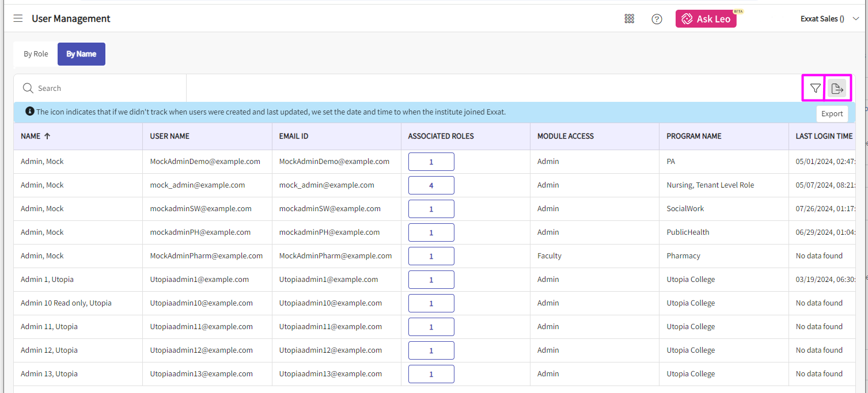Click the PROGRAM NAME column header
The width and height of the screenshot is (868, 393).
pyautogui.click(x=693, y=136)
